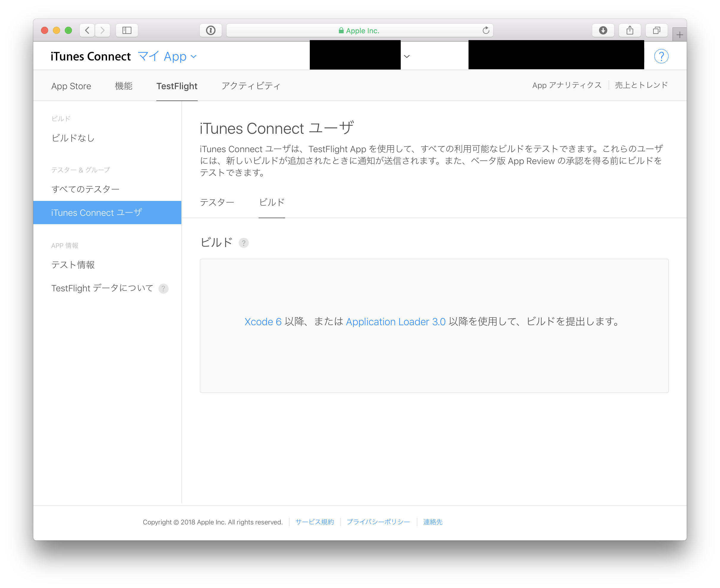This screenshot has height=588, width=720.
Task: Switch to the テスター tab
Action: pyautogui.click(x=217, y=202)
